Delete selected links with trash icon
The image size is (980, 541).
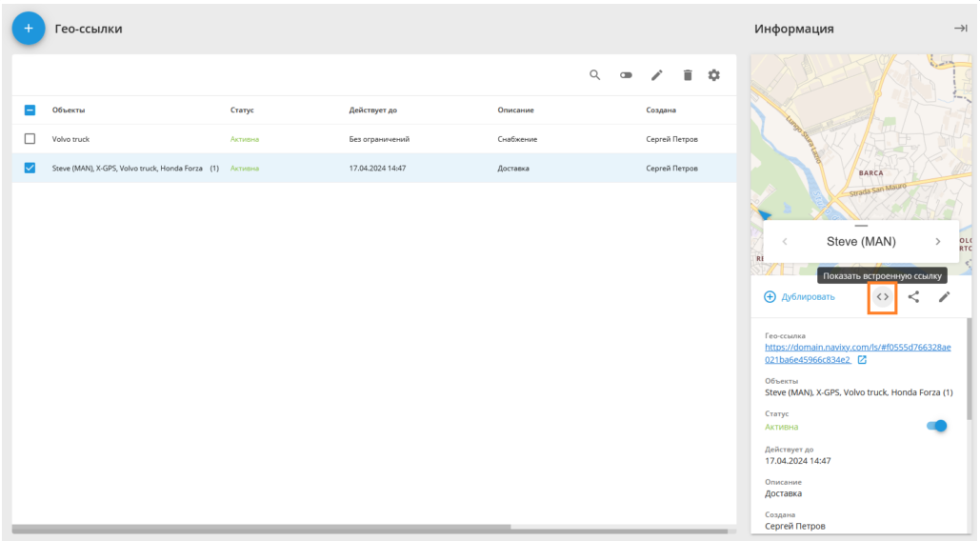(x=688, y=75)
